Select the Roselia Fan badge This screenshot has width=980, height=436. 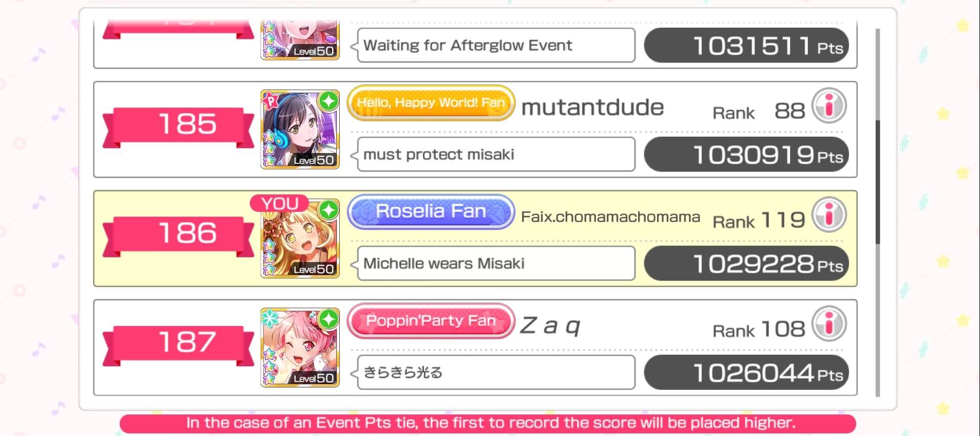click(431, 212)
